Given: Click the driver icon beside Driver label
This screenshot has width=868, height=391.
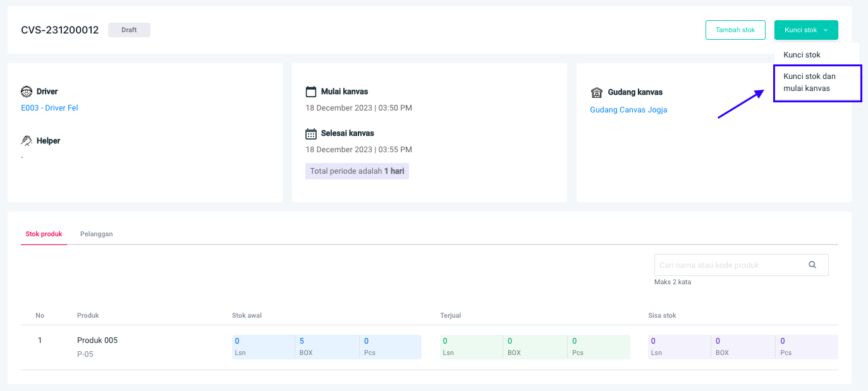Looking at the screenshot, I should coord(27,92).
